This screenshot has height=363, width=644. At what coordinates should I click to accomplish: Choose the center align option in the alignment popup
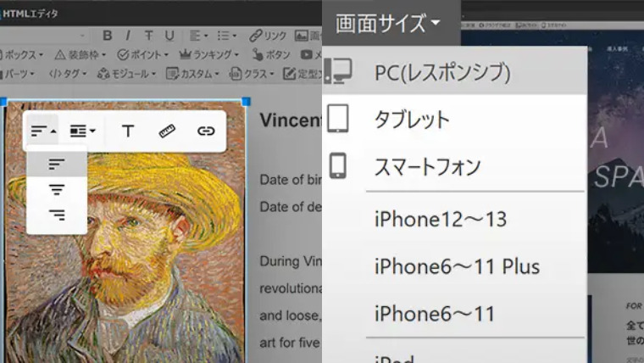[57, 189]
